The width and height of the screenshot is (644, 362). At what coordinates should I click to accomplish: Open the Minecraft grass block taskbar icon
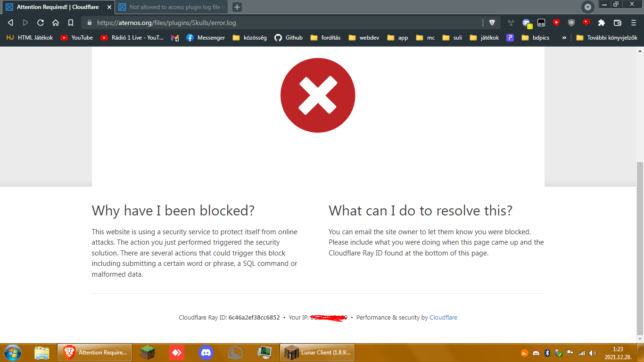[148, 352]
